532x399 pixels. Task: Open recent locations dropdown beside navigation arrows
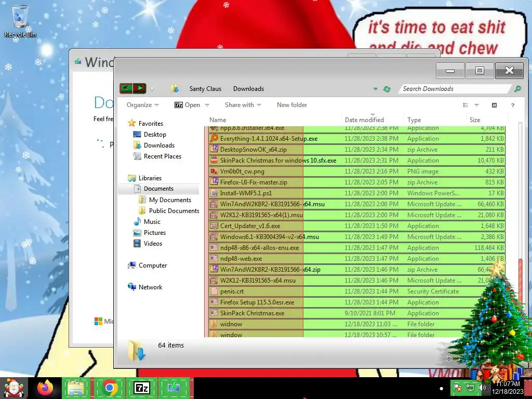tap(152, 89)
